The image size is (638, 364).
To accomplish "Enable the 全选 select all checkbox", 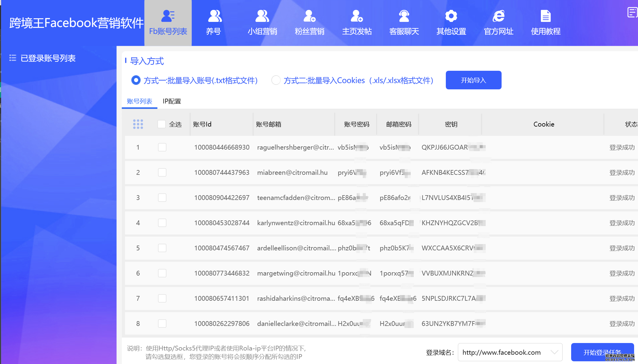I will coord(161,124).
